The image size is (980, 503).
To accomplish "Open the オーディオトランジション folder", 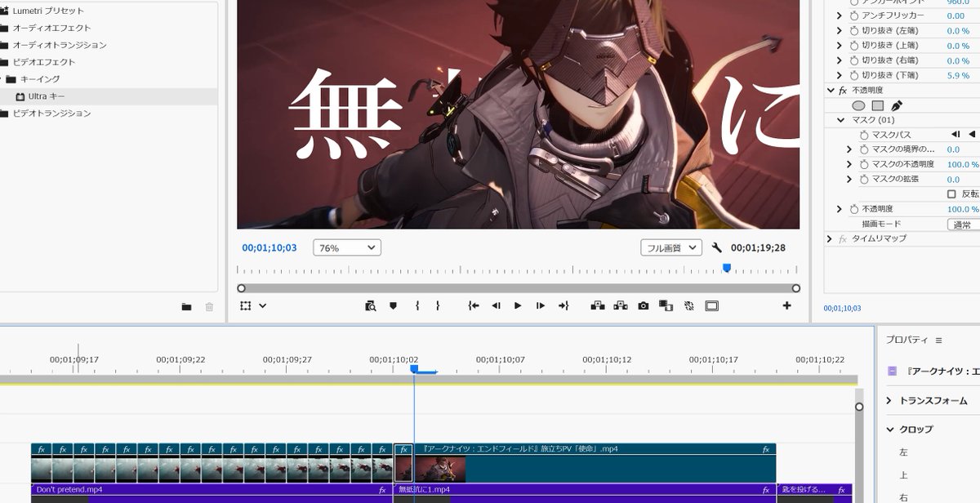I will [59, 45].
